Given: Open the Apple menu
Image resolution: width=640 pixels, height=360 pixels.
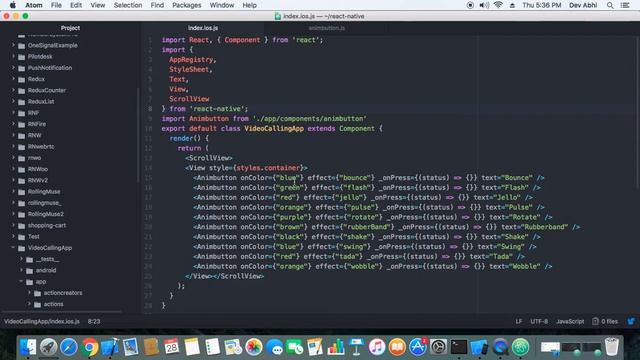Looking at the screenshot, I should tap(13, 5).
